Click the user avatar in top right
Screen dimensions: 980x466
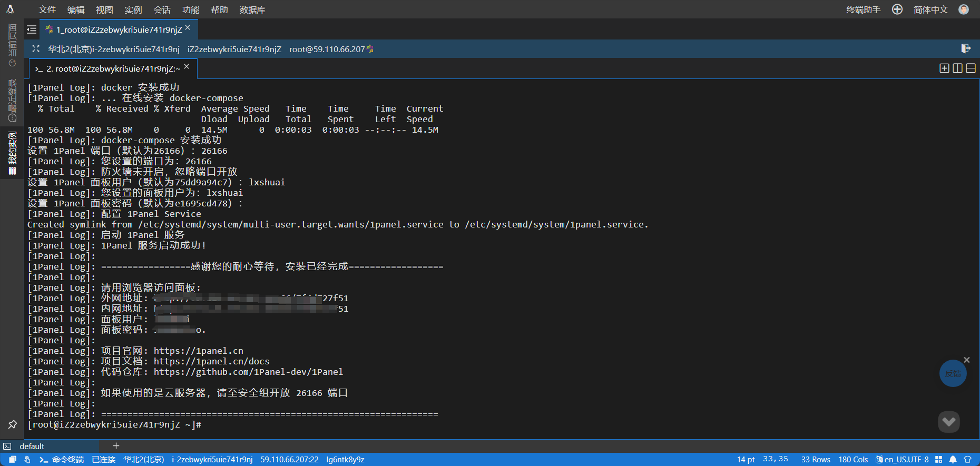pos(964,9)
